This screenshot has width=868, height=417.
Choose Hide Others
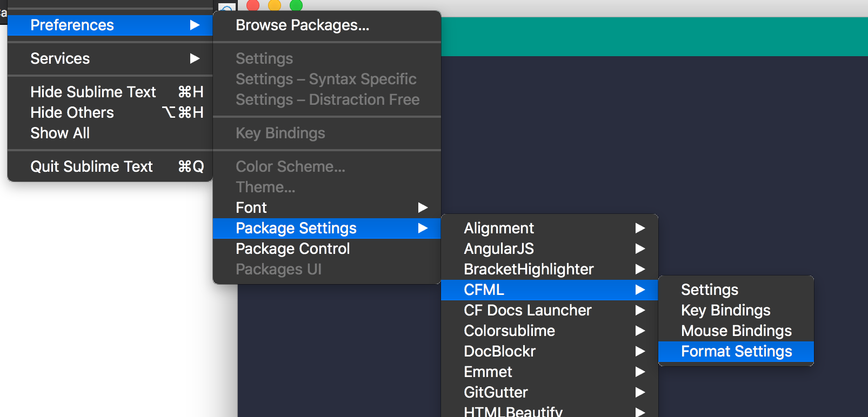pos(110,113)
